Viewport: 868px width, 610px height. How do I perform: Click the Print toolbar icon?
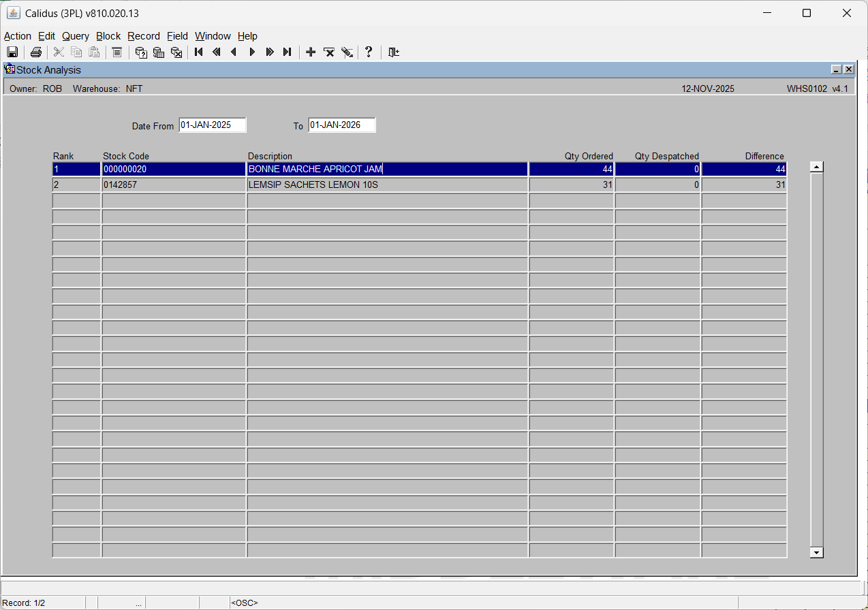tap(36, 52)
